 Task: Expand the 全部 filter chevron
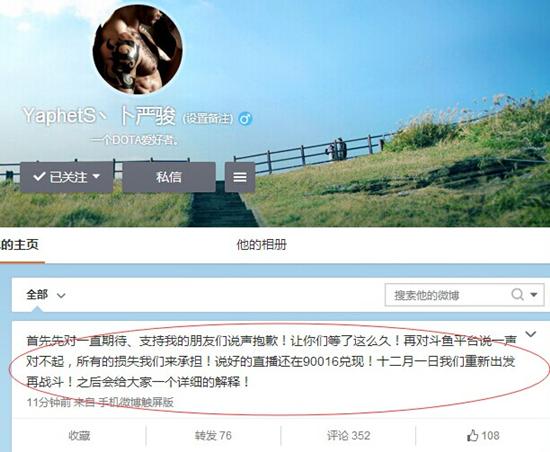[x=61, y=295]
